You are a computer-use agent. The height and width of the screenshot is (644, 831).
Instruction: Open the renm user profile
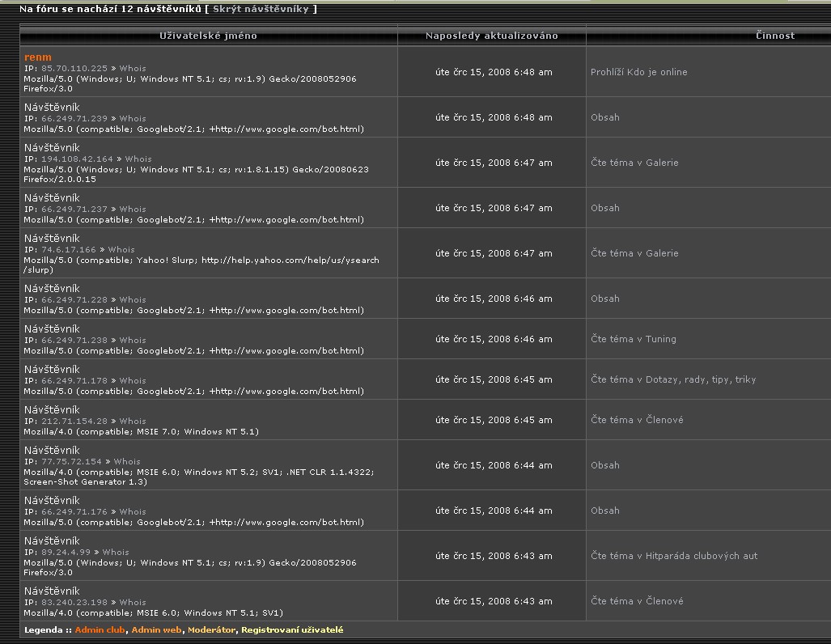pyautogui.click(x=38, y=57)
